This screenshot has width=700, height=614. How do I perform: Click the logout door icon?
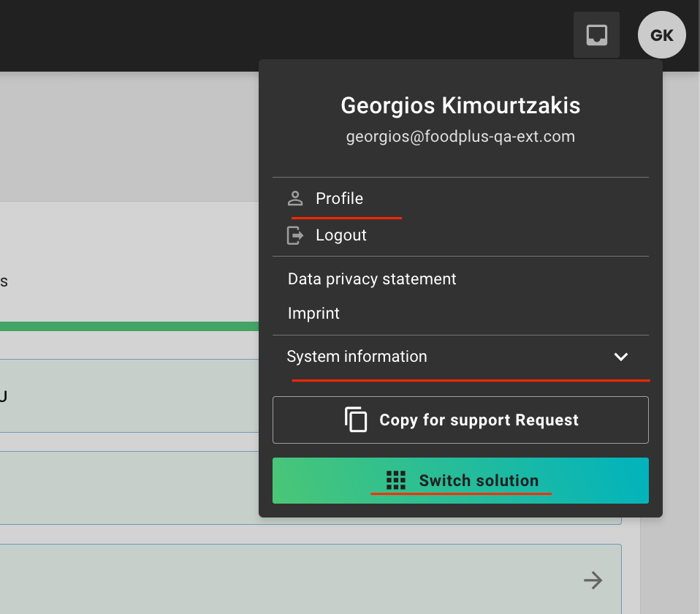point(295,235)
